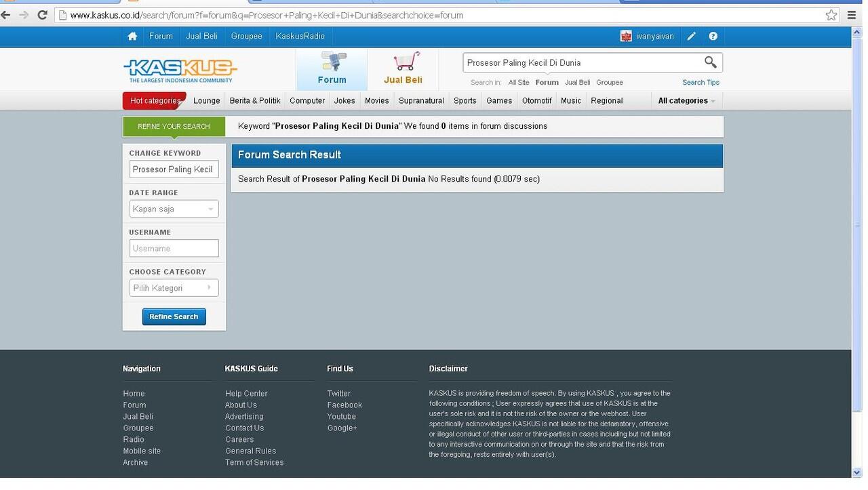Select the Forum tab with microphone icon
Image resolution: width=868 pixels, height=490 pixels.
coord(332,69)
